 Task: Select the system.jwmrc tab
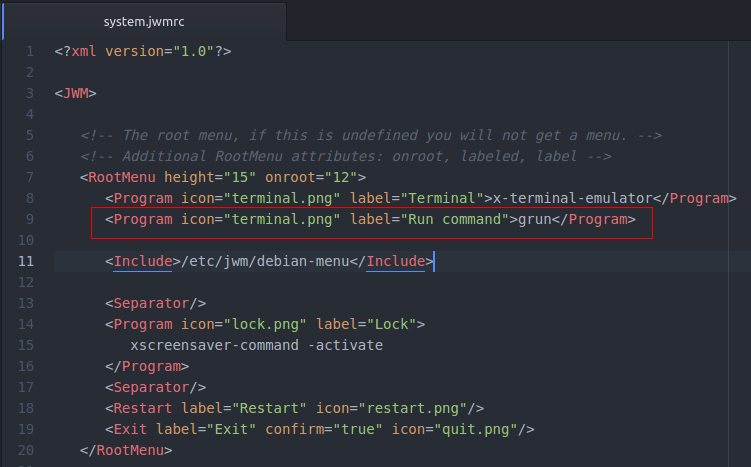(144, 22)
